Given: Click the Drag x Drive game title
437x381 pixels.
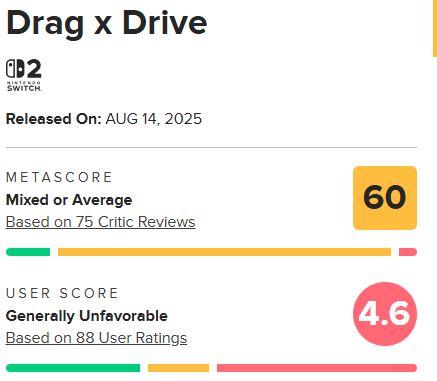Looking at the screenshot, I should click(107, 24).
